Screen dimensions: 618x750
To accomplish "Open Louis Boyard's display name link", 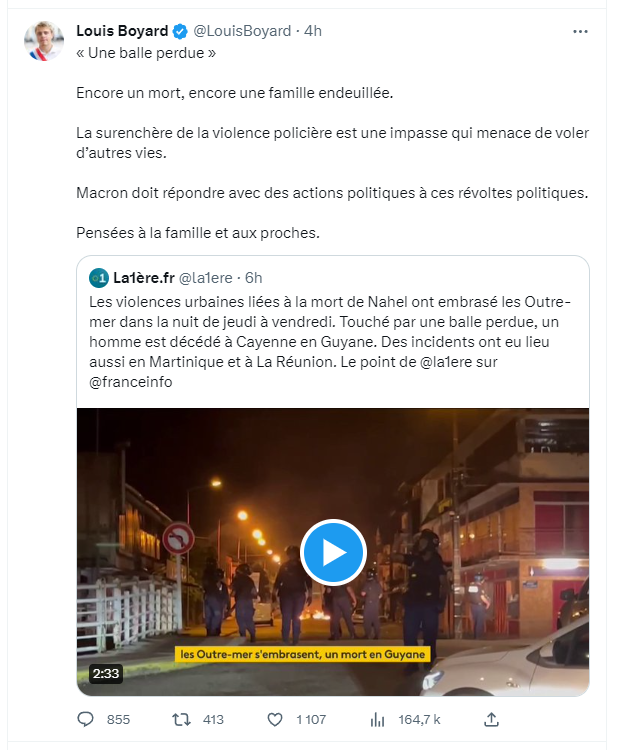I will click(x=122, y=31).
